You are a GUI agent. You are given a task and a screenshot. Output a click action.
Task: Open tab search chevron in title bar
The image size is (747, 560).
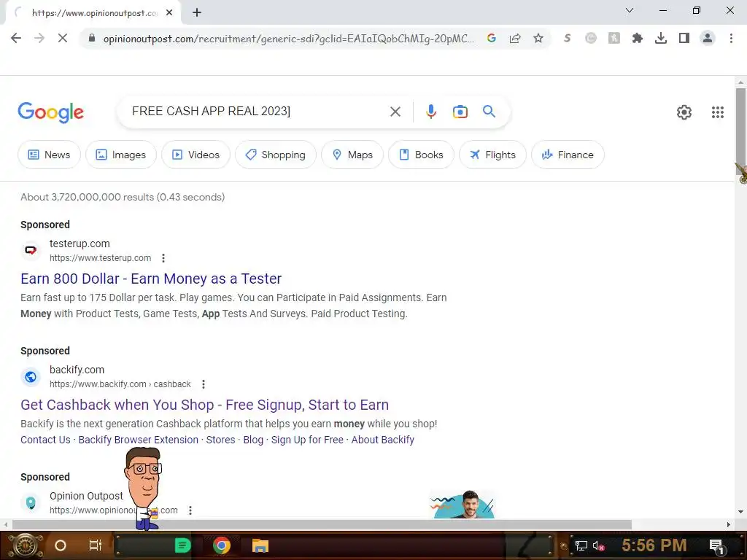(x=630, y=10)
